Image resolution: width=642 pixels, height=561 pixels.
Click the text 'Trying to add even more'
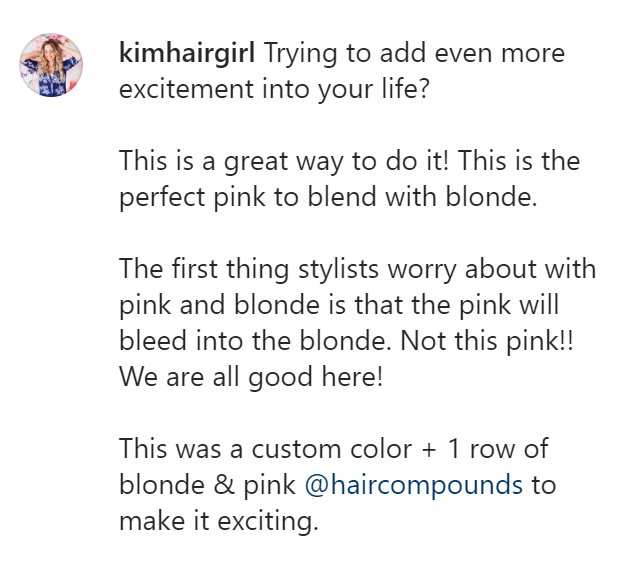pyautogui.click(x=415, y=54)
